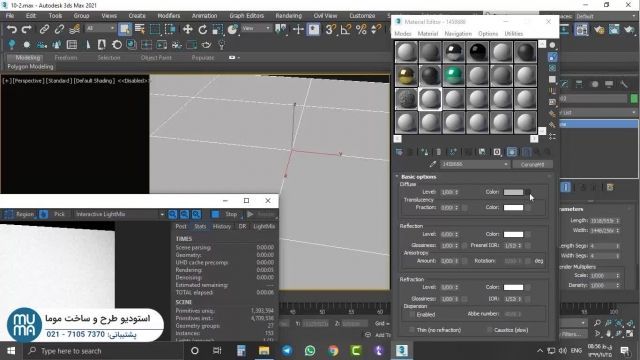Switch to the Freeform ribbon tab
This screenshot has width=640, height=360.
coord(66,58)
